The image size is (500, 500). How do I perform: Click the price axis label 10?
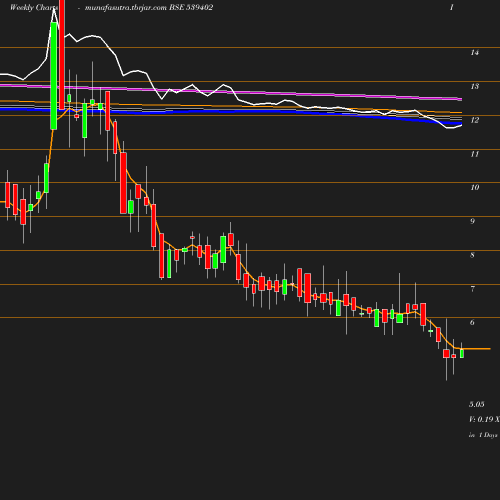pos(475,187)
